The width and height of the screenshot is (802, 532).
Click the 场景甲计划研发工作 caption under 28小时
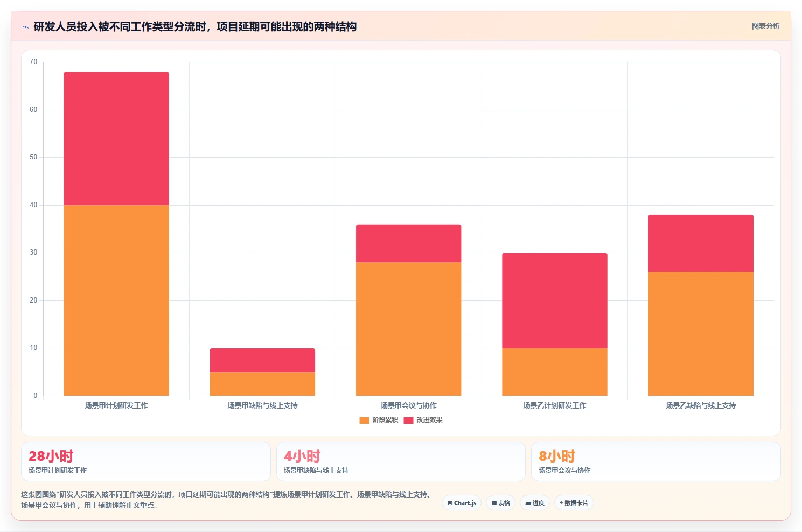coord(58,471)
